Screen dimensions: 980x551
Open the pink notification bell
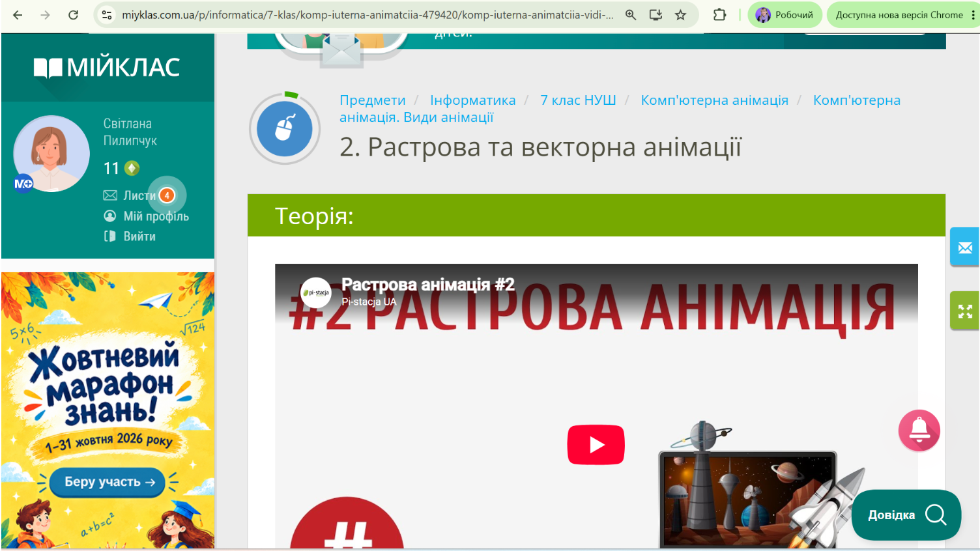(919, 430)
